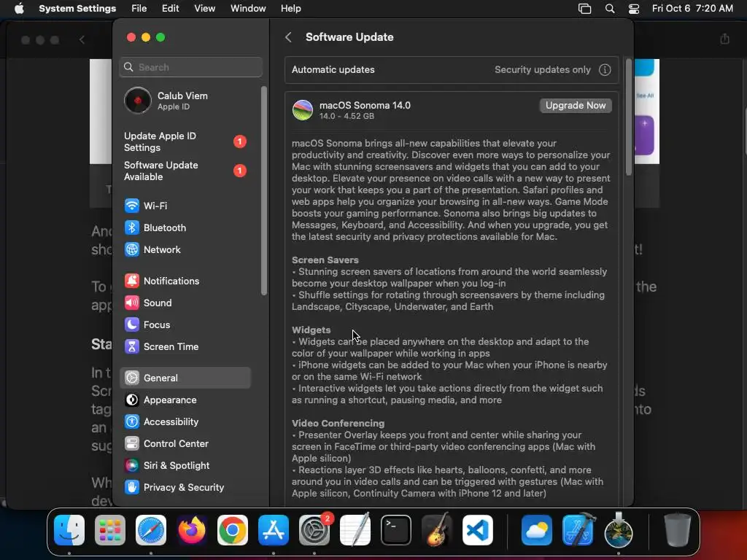The height and width of the screenshot is (560, 747).
Task: Select Sound in the sidebar
Action: [185, 303]
